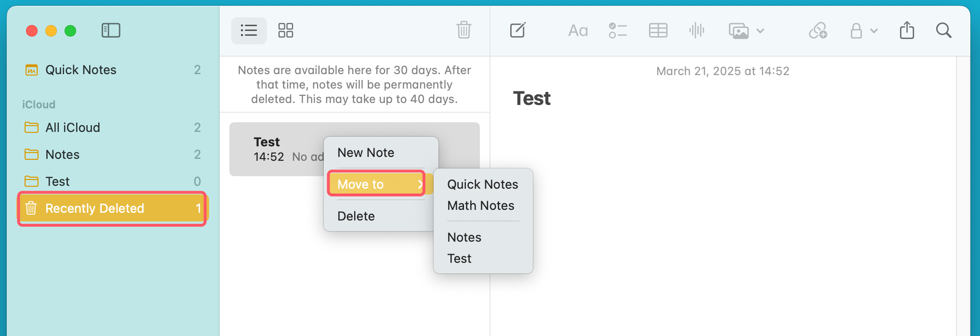The width and height of the screenshot is (980, 336).
Task: Expand the Move to submenu
Action: [x=376, y=184]
